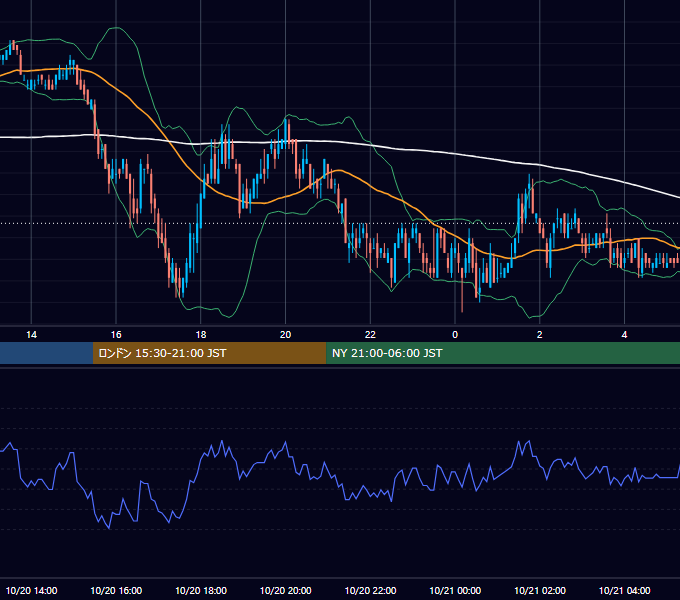This screenshot has width=680, height=600.
Task: Click the 10/21 02:00 date label
Action: point(539,590)
